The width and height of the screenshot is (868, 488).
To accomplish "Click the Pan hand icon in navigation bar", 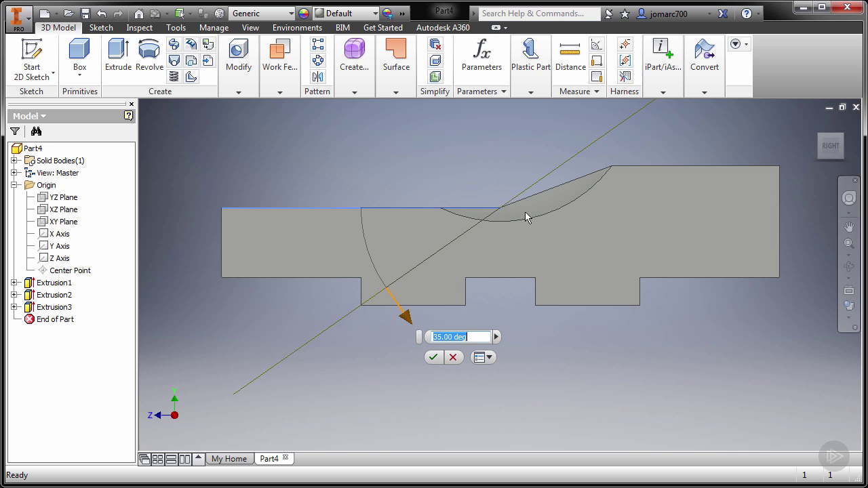I will point(848,226).
